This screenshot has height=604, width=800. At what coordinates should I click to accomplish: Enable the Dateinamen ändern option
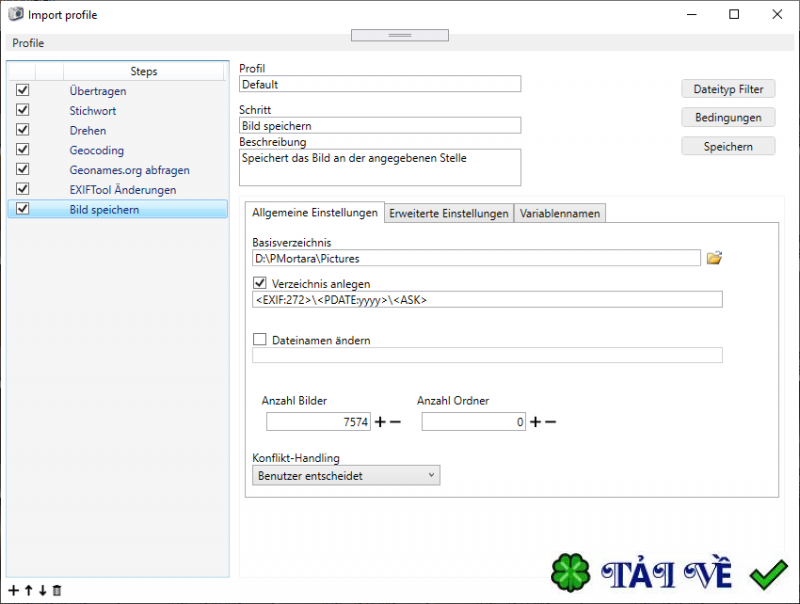tap(259, 338)
